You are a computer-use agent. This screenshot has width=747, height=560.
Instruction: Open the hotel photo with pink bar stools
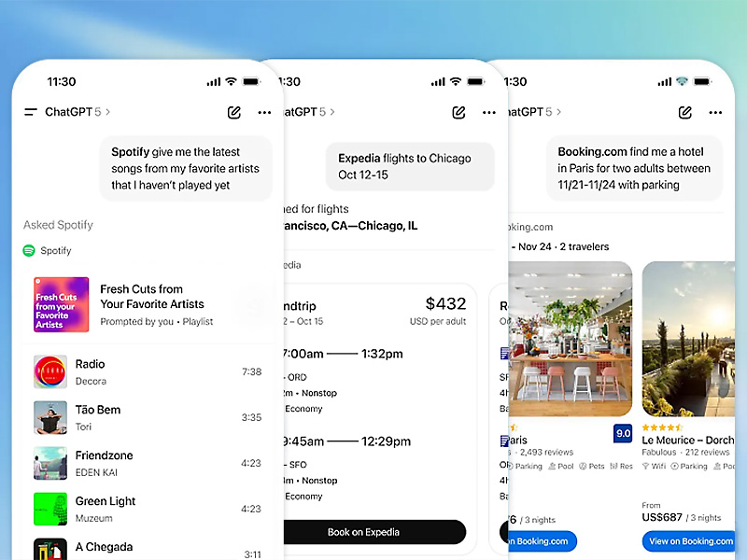(571, 339)
